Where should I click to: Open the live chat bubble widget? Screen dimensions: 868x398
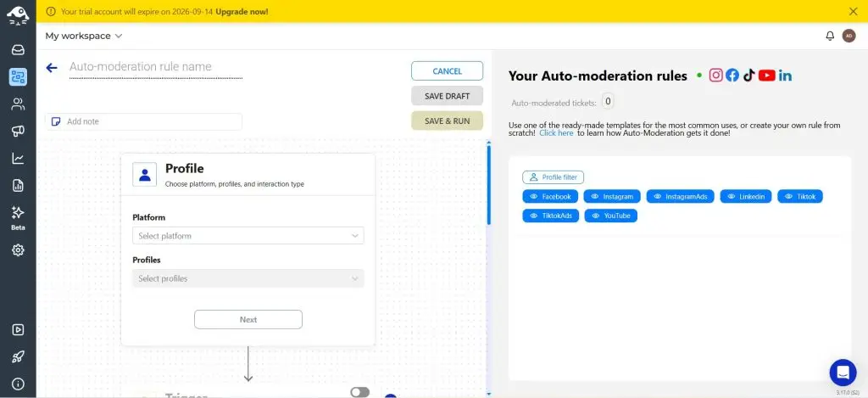[843, 373]
